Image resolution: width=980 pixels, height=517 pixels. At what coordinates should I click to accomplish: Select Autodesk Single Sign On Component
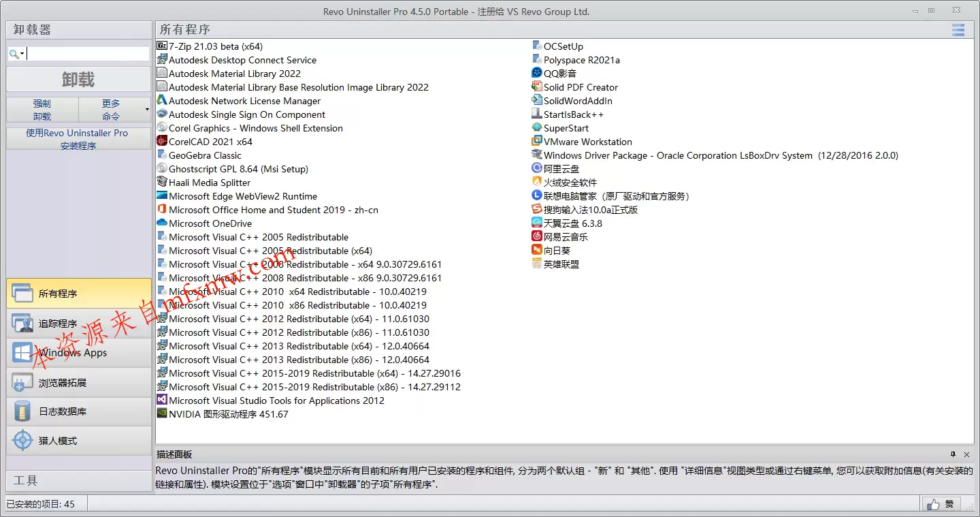click(247, 114)
